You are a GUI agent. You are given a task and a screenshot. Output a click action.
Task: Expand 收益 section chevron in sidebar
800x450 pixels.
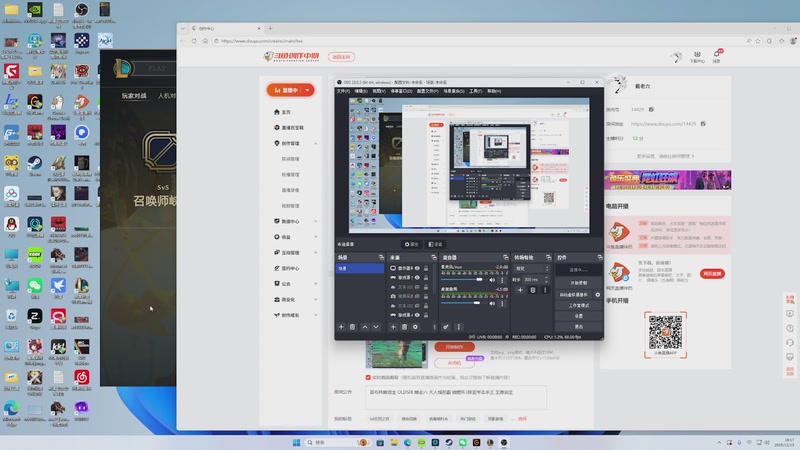(316, 237)
